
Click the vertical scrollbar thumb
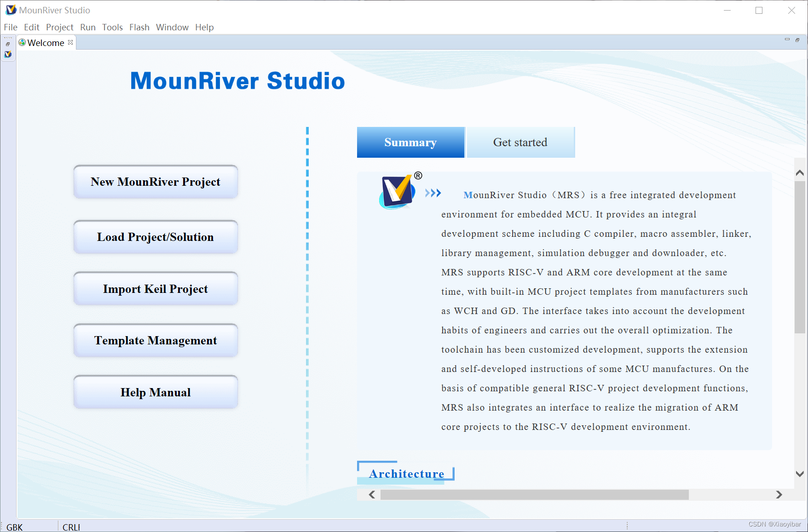800,257
